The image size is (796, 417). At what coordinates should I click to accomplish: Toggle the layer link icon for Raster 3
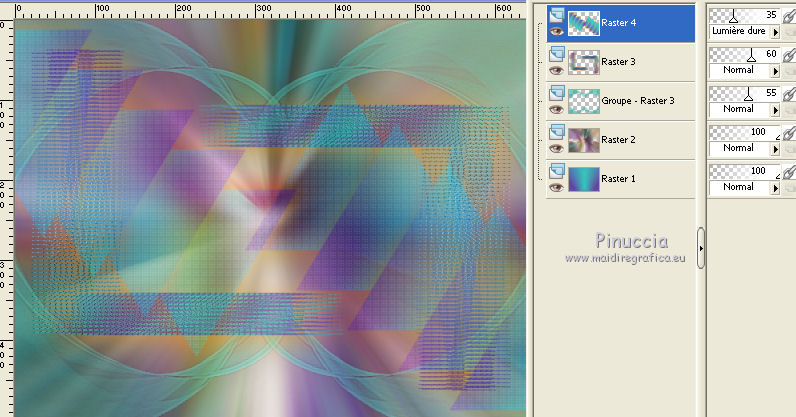788,55
